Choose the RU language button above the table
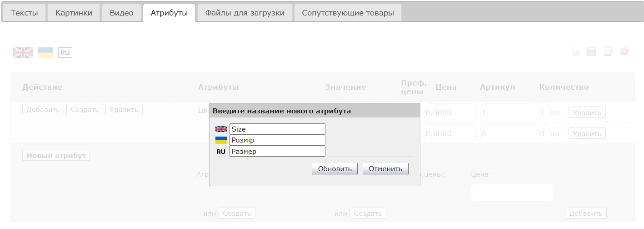 click(x=65, y=53)
